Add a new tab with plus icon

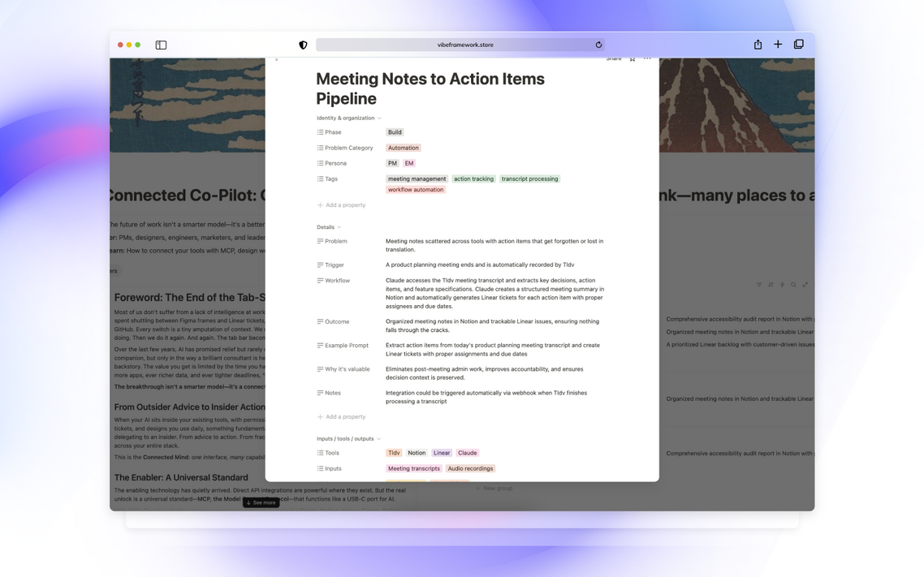point(778,44)
